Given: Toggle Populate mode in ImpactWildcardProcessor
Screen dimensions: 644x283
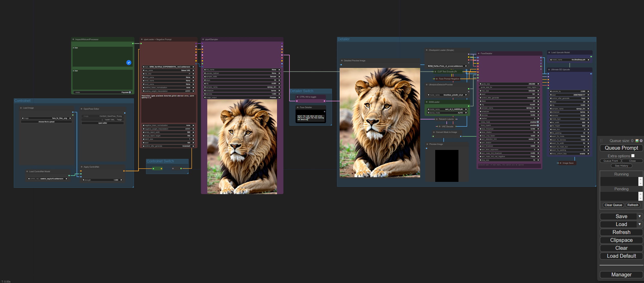Looking at the screenshot, I should click(x=130, y=92).
